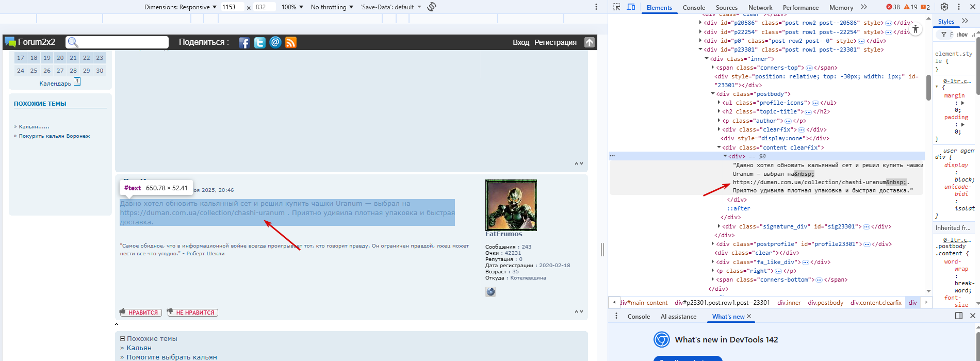
Task: Expand the signature_div sig23301 node
Action: point(719,226)
